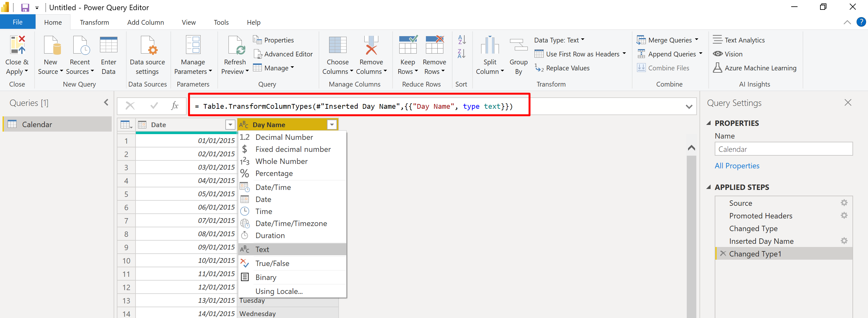Open Quick Access Toolbar dropdown
The height and width of the screenshot is (318, 868).
click(x=37, y=8)
